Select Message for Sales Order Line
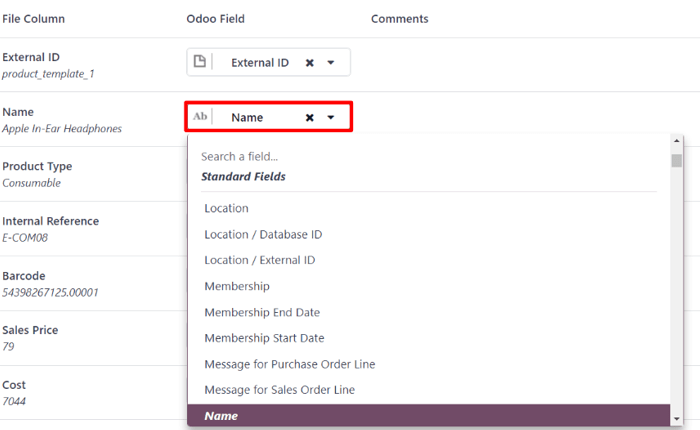700x430 pixels. [x=280, y=390]
